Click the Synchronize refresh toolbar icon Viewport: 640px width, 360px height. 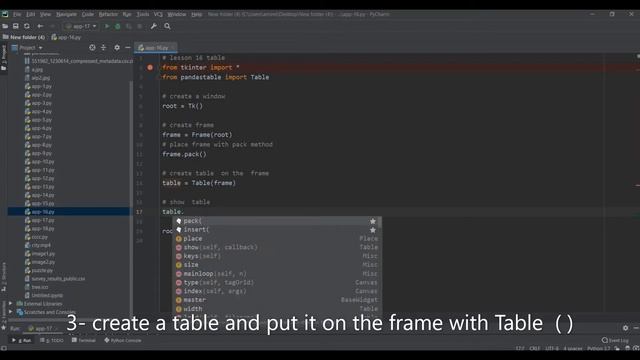pyautogui.click(x=27, y=26)
